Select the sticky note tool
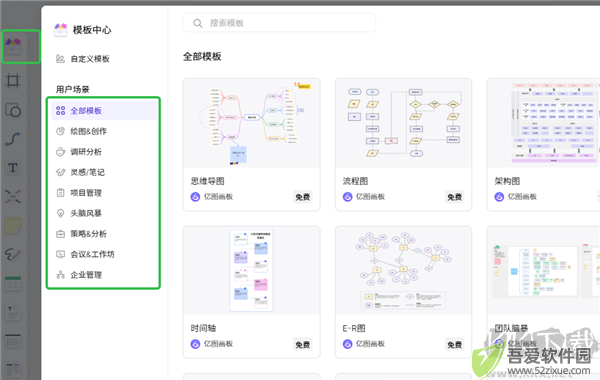 (x=13, y=226)
